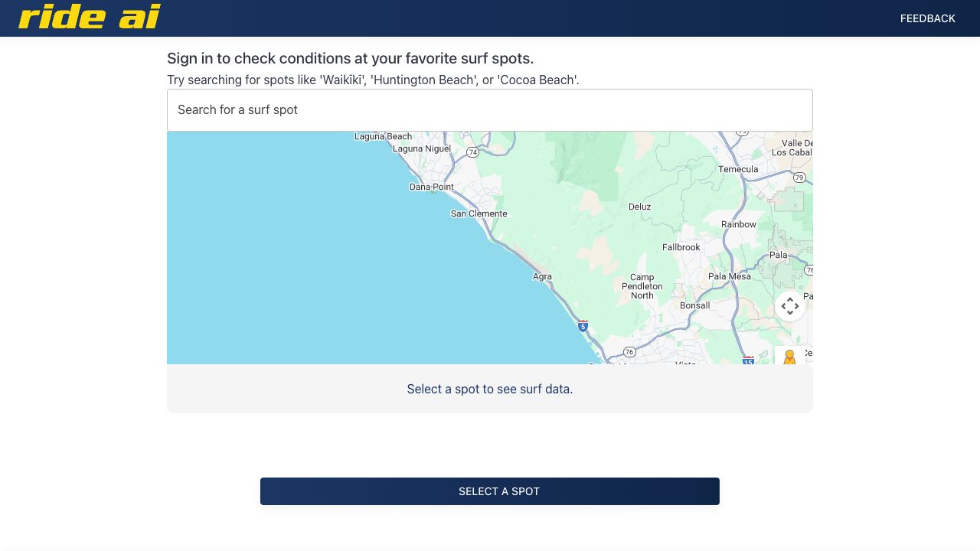The image size is (980, 551).
Task: Click Temecula on the map
Action: (738, 169)
